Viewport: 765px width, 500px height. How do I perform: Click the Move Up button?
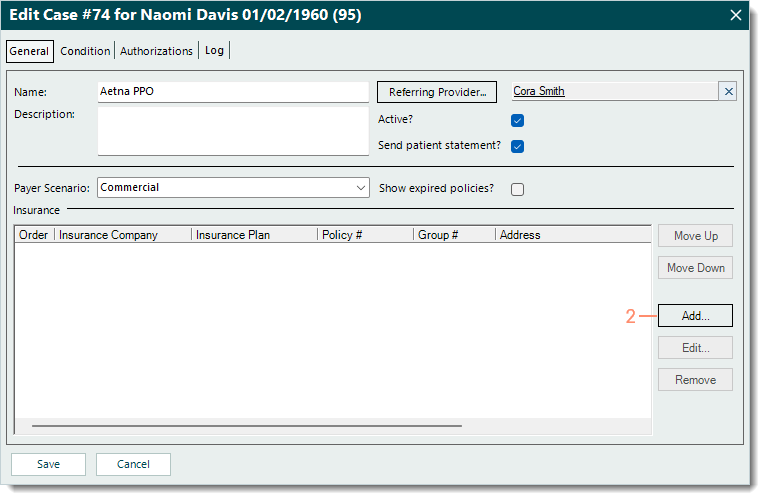(x=695, y=236)
